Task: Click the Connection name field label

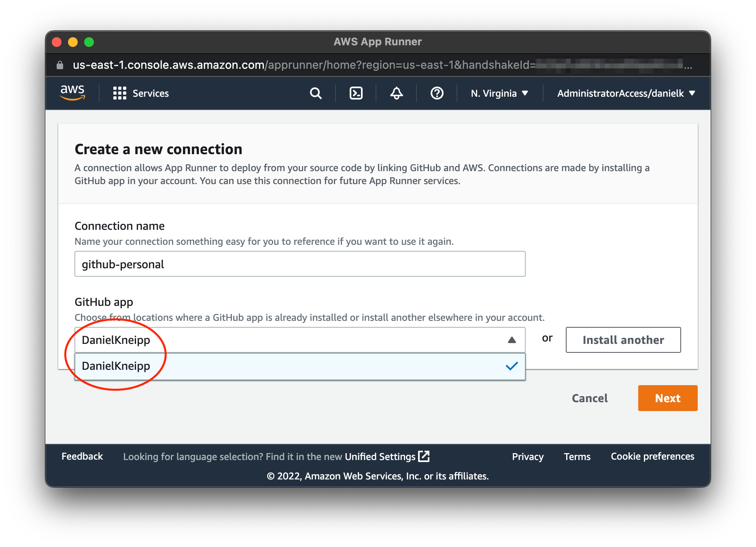Action: click(120, 226)
